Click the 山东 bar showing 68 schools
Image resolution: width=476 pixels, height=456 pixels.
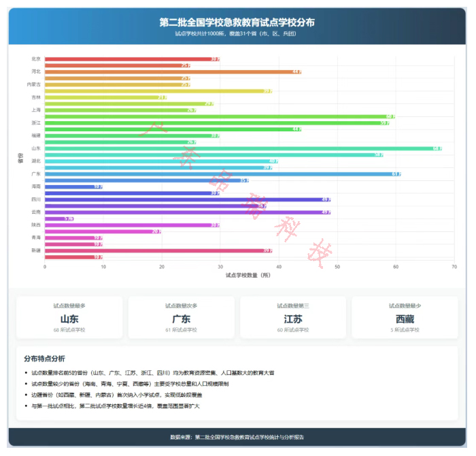(x=243, y=148)
